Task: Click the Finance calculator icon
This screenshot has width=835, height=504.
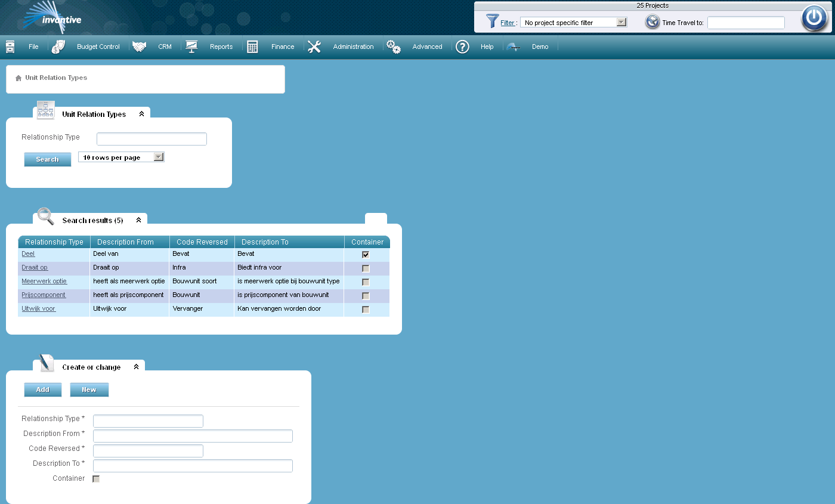Action: (x=252, y=47)
